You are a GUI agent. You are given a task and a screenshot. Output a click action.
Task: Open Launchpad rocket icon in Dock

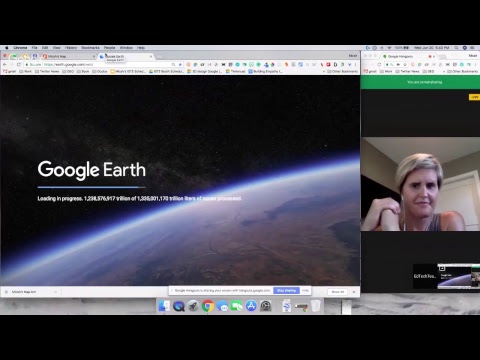click(193, 306)
